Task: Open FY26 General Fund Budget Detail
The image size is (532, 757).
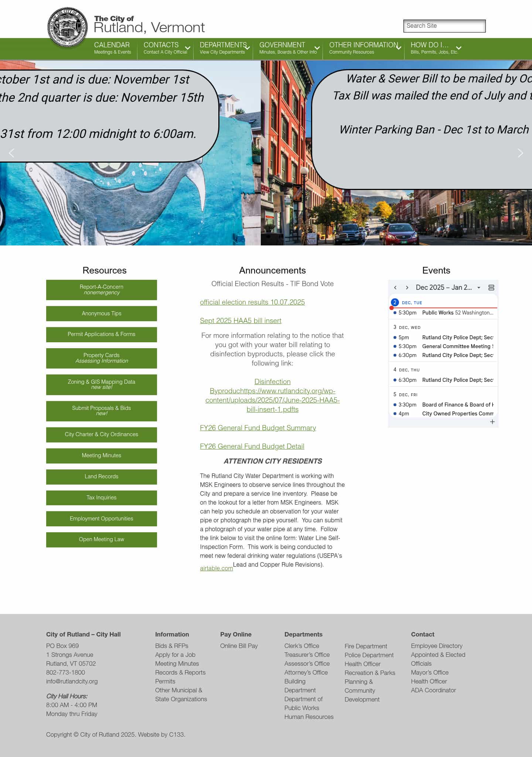Action: coord(252,446)
